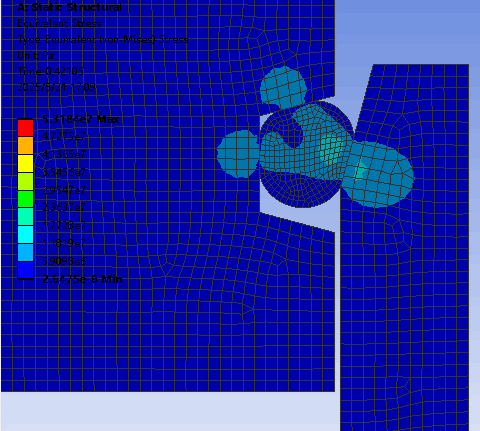The width and height of the screenshot is (480, 431).
Task: Select the circular roller's finely meshed center
Action: click(306, 154)
